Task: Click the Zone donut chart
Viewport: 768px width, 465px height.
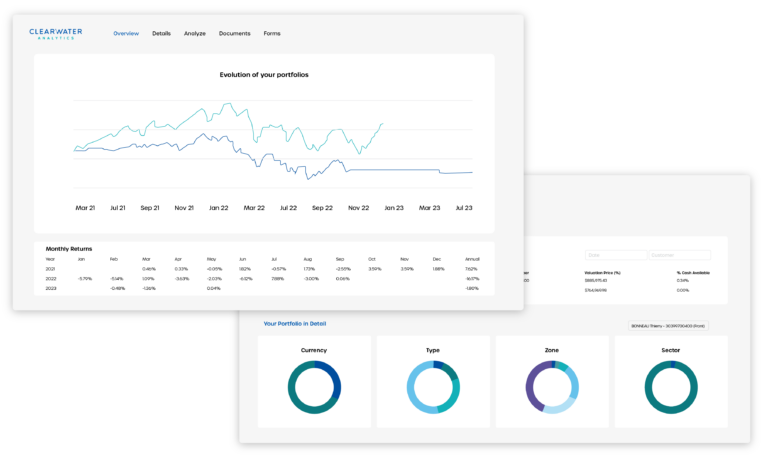Action: coord(552,387)
